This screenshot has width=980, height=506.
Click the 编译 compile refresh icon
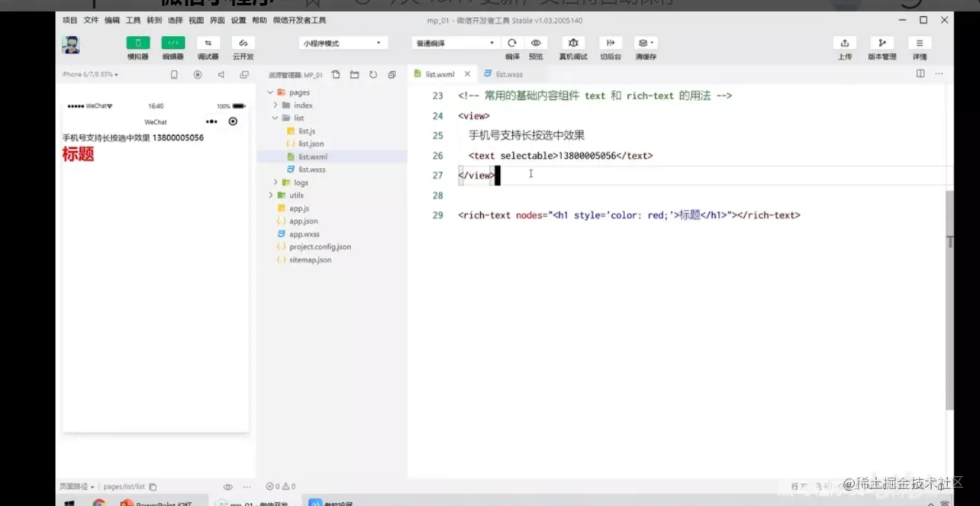[x=512, y=43]
